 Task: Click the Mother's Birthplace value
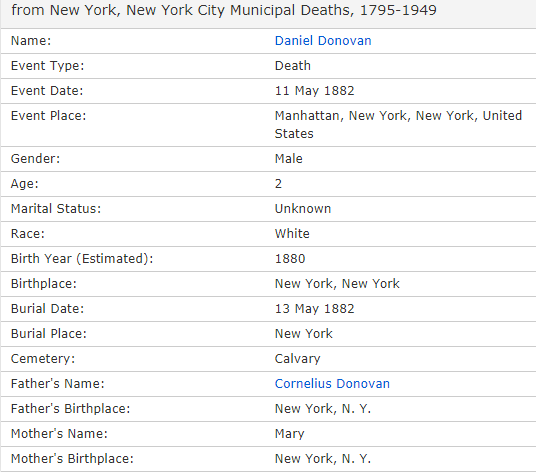(323, 459)
